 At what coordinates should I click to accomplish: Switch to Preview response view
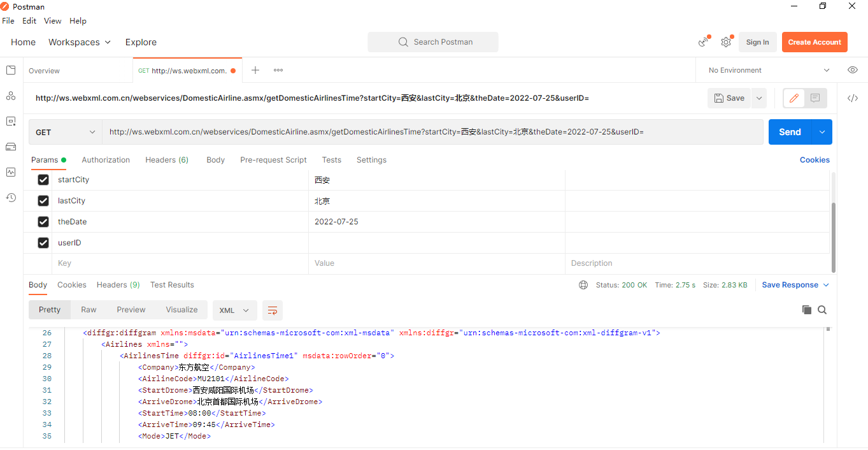click(131, 310)
